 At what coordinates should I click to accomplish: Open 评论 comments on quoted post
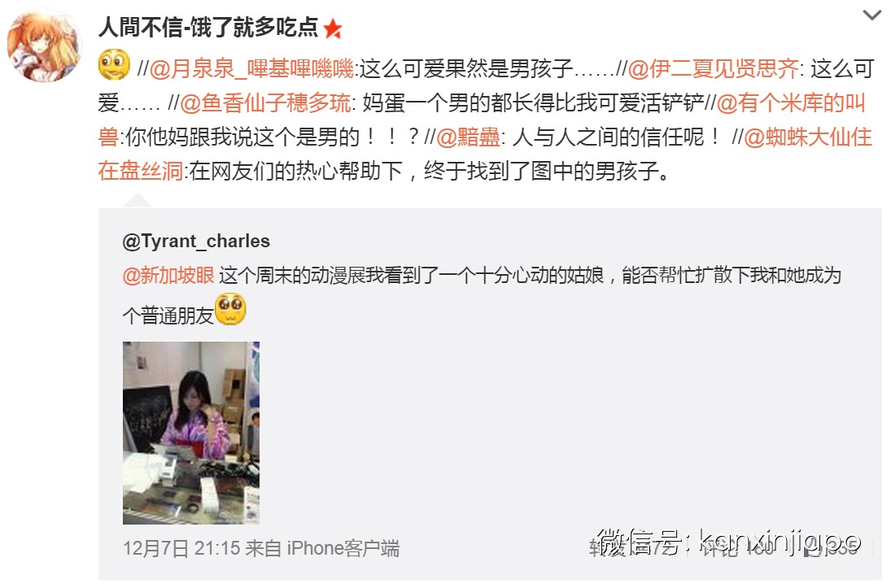(737, 547)
